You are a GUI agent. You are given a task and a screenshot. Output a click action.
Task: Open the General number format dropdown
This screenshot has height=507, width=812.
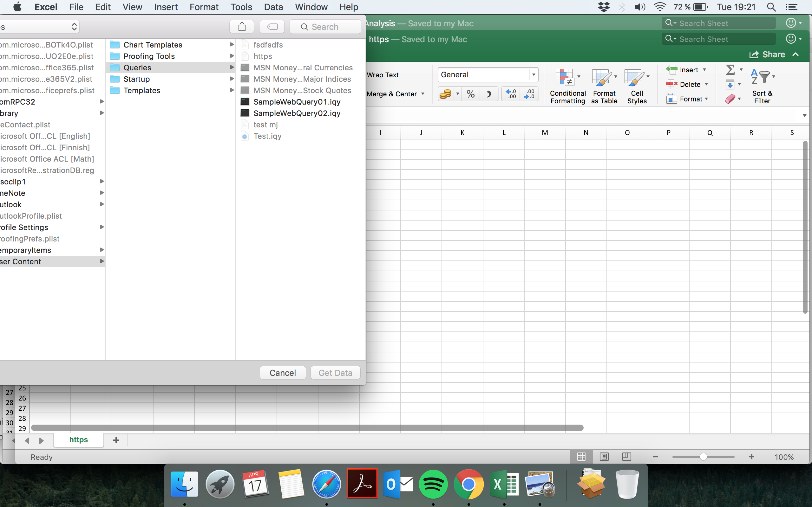pyautogui.click(x=534, y=75)
